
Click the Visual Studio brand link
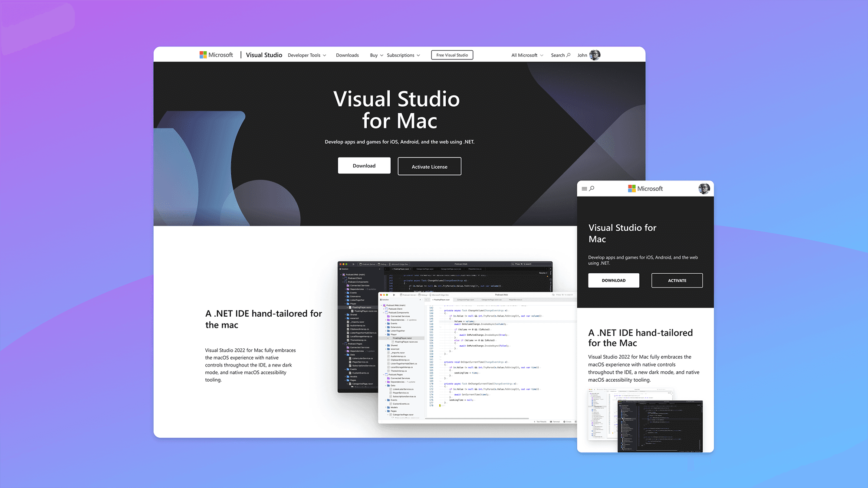pyautogui.click(x=264, y=55)
